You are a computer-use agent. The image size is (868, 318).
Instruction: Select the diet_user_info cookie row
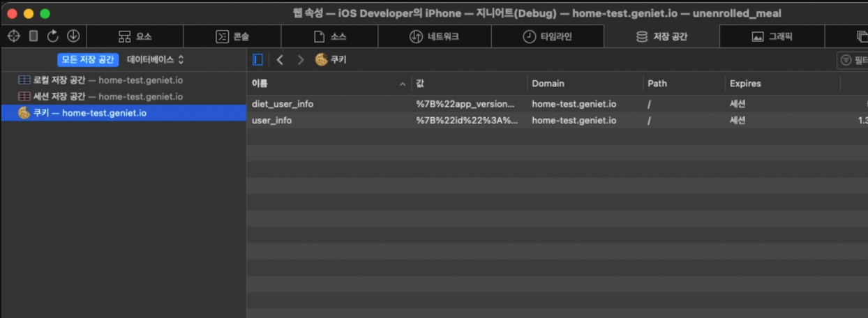click(x=282, y=104)
